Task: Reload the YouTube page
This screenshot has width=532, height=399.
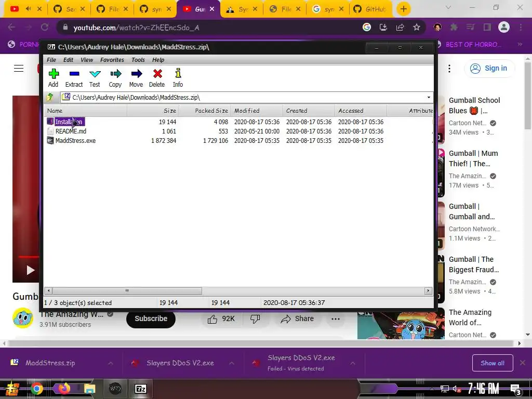Action: click(45, 27)
